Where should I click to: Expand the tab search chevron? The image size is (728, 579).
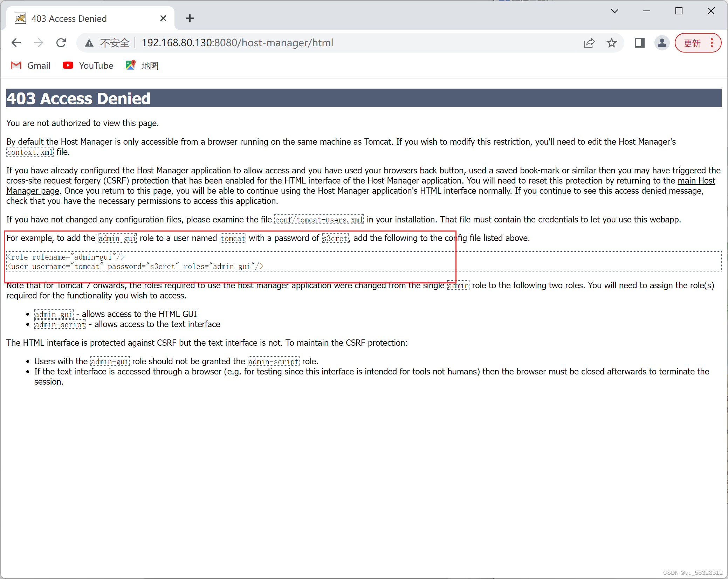pos(615,11)
